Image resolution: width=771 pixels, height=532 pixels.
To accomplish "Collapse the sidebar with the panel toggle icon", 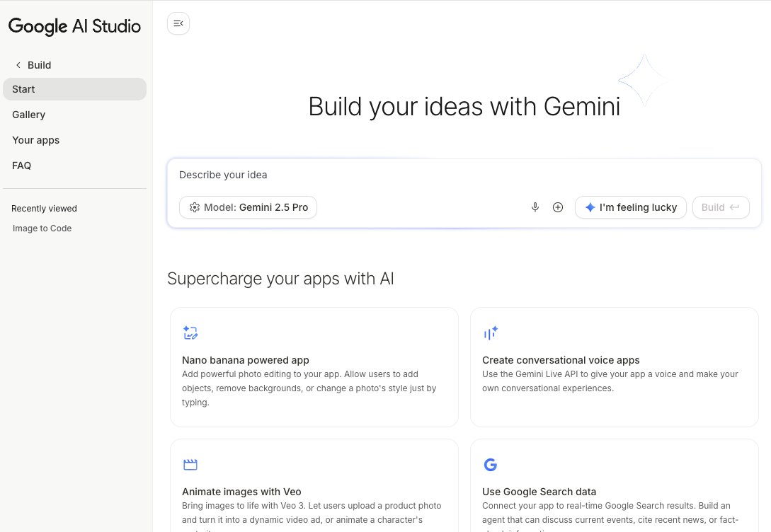I will (178, 23).
